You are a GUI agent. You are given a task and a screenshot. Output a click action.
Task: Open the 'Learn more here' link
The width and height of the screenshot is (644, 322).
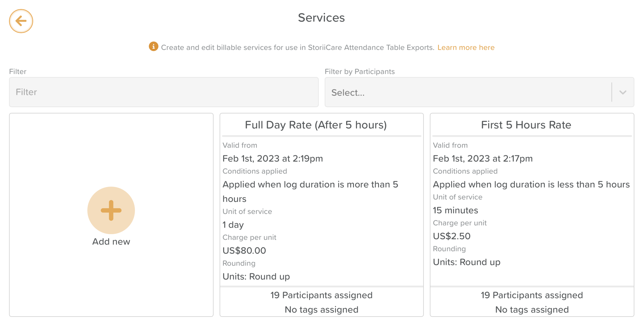(466, 48)
